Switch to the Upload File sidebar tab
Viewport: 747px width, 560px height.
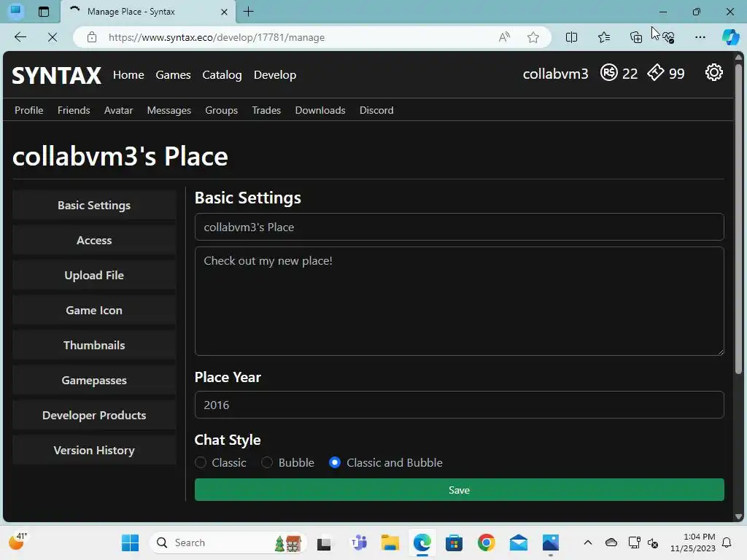[94, 275]
